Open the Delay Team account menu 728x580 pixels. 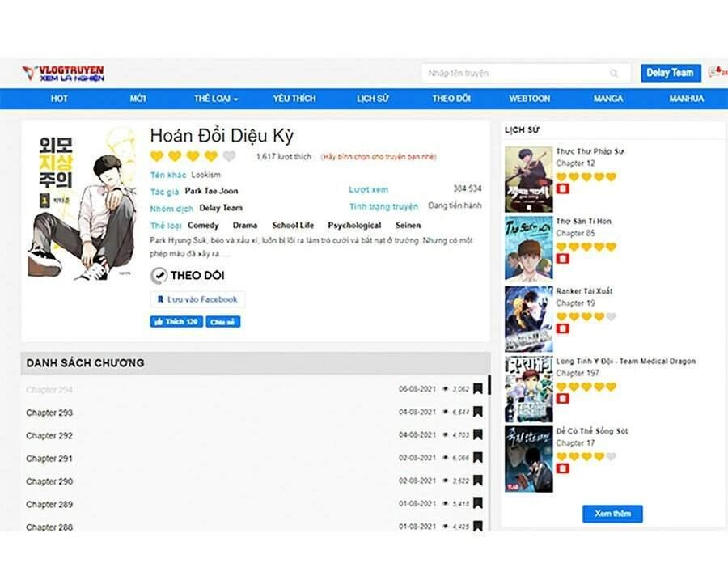click(670, 73)
